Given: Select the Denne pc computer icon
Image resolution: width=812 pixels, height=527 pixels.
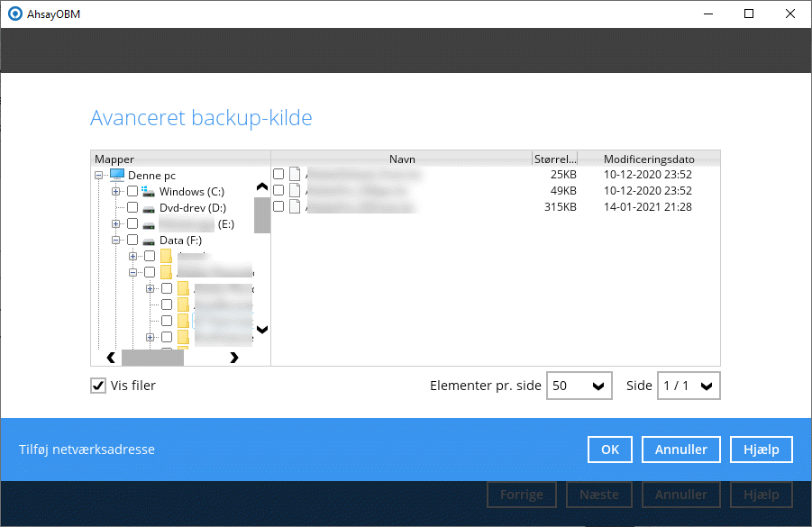Looking at the screenshot, I should (118, 175).
